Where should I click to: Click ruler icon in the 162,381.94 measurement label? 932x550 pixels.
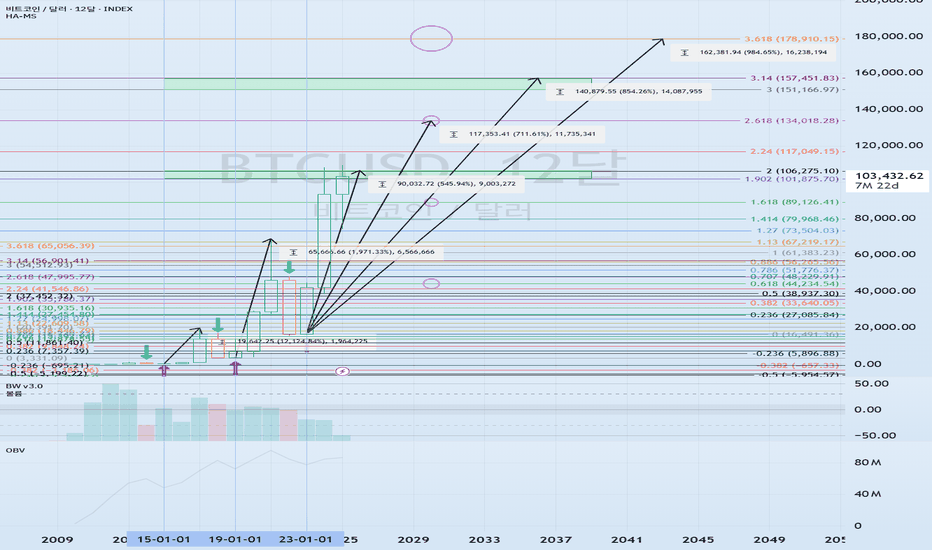pos(684,53)
